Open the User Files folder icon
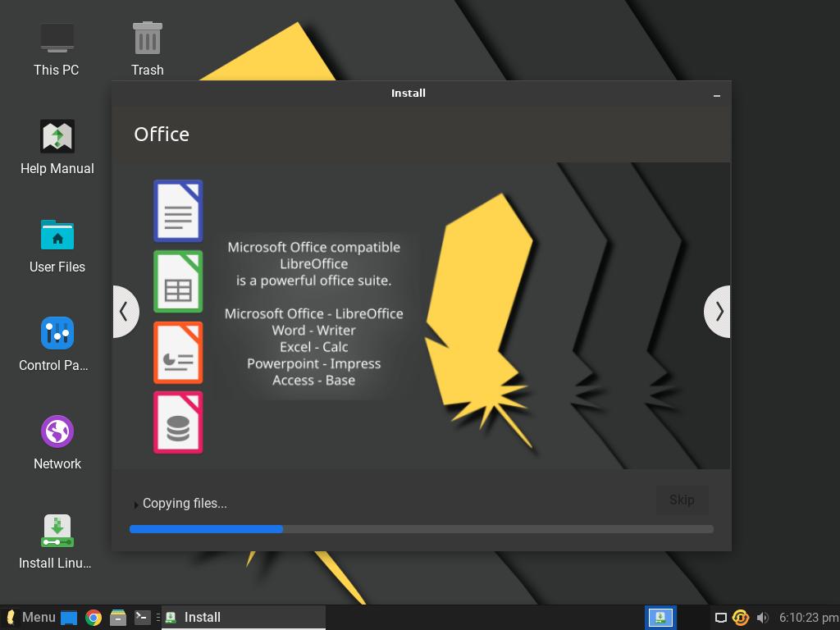This screenshot has width=840, height=630. point(57,246)
